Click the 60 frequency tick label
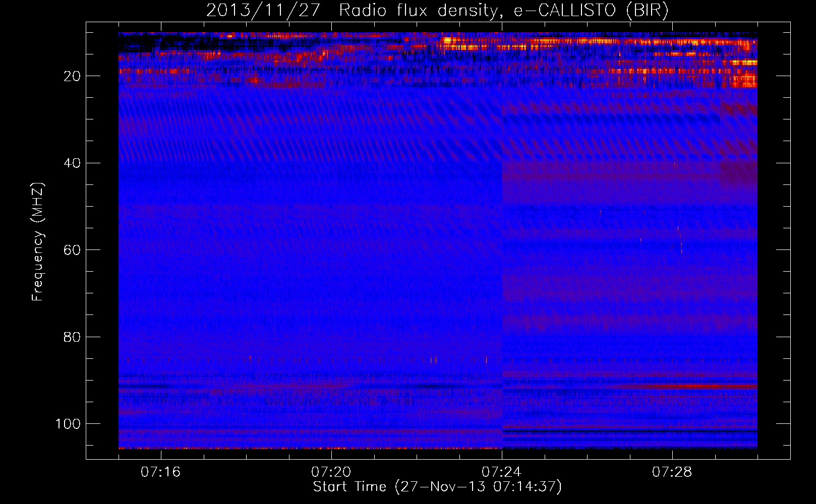The image size is (816, 504). pos(72,250)
